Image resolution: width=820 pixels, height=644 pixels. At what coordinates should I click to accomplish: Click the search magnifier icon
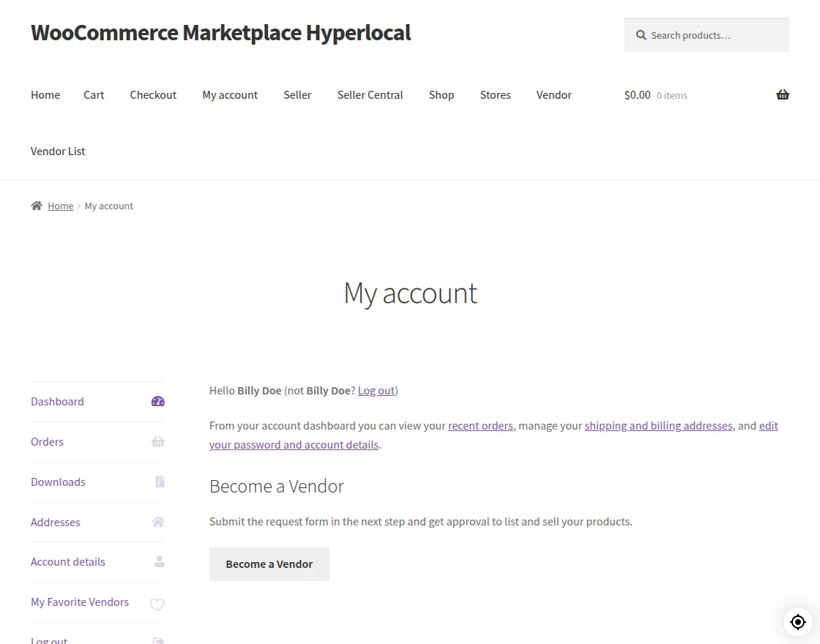click(641, 35)
